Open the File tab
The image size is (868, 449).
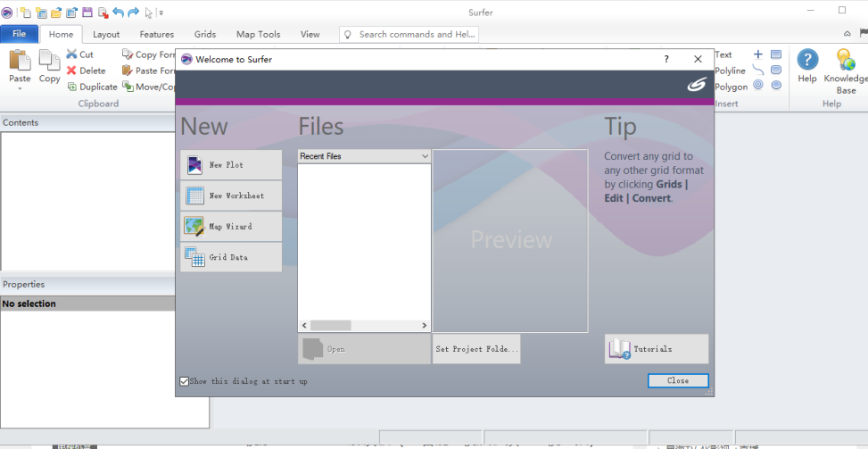(x=20, y=34)
